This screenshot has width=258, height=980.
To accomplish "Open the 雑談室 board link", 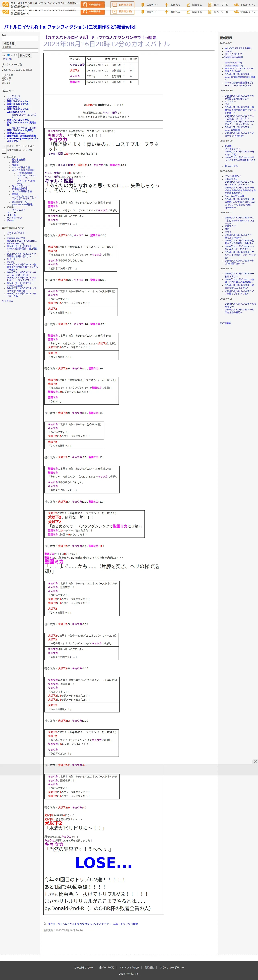I will tap(15, 162).
